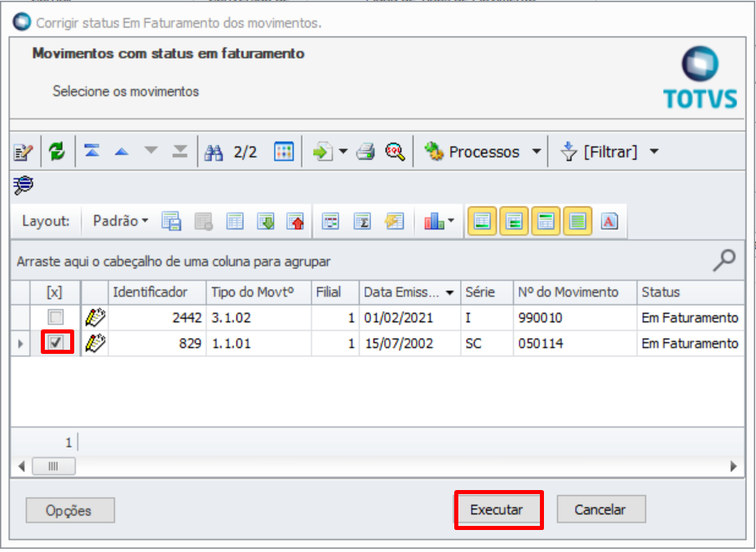Click the date cell 01/02/2021
756x552 pixels.
coord(410,318)
